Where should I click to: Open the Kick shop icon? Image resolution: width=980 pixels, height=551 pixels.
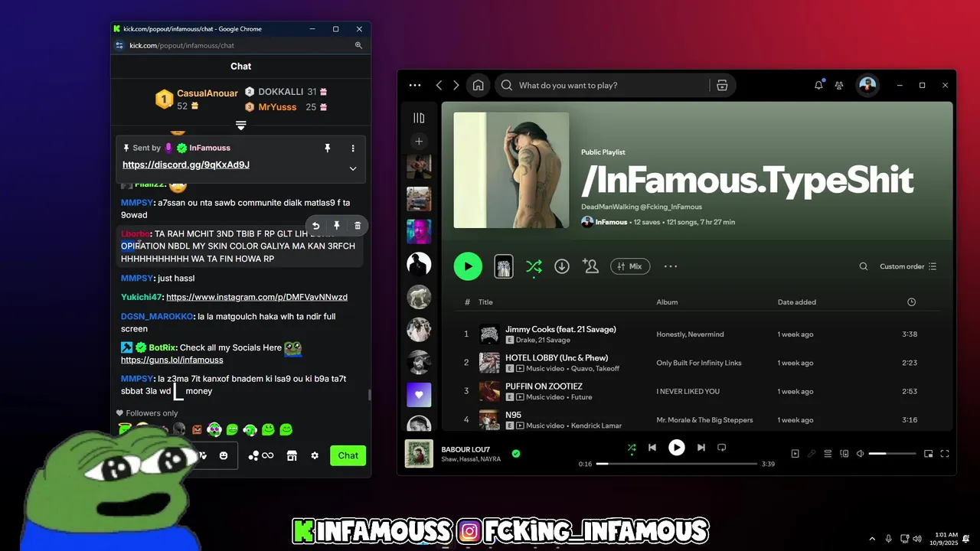click(x=292, y=455)
